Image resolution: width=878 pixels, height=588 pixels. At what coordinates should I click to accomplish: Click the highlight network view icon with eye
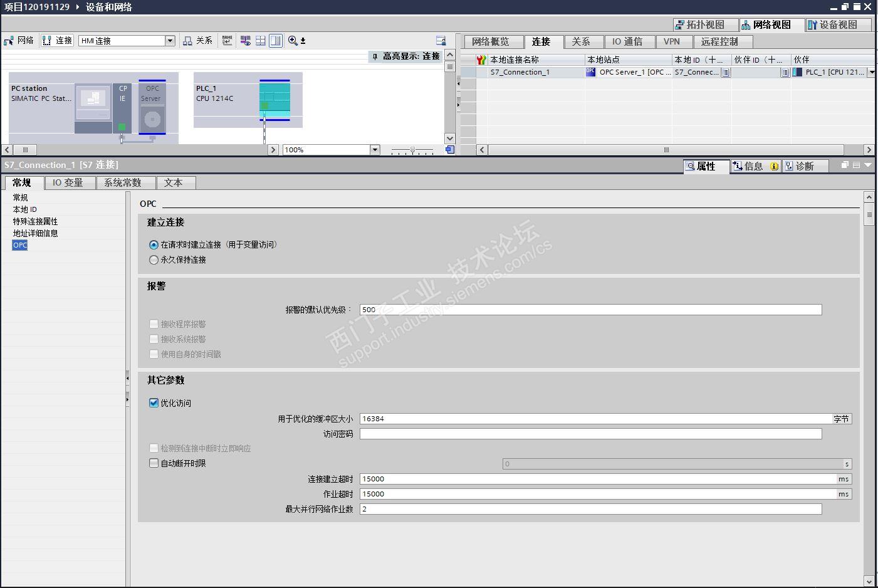pyautogui.click(x=245, y=41)
